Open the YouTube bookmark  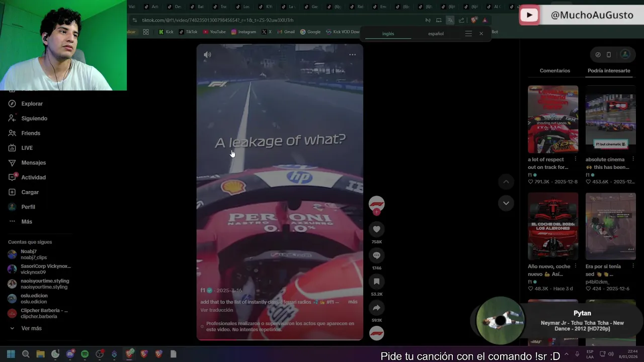click(x=214, y=32)
